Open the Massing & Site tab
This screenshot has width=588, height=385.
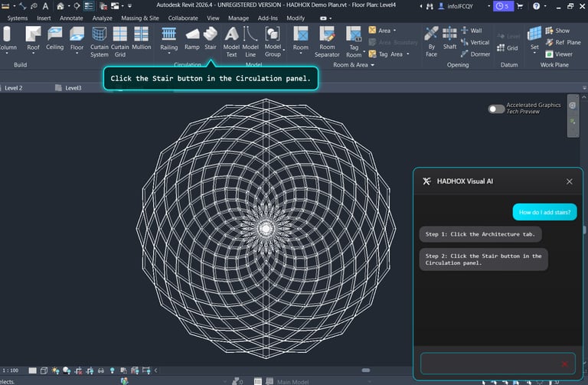(140, 18)
